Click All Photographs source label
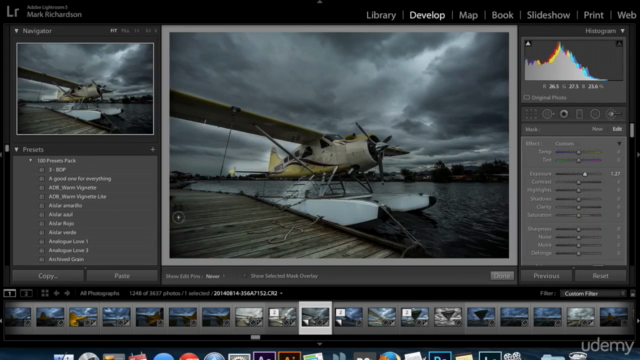Image resolution: width=640 pixels, height=360 pixels. [100, 293]
